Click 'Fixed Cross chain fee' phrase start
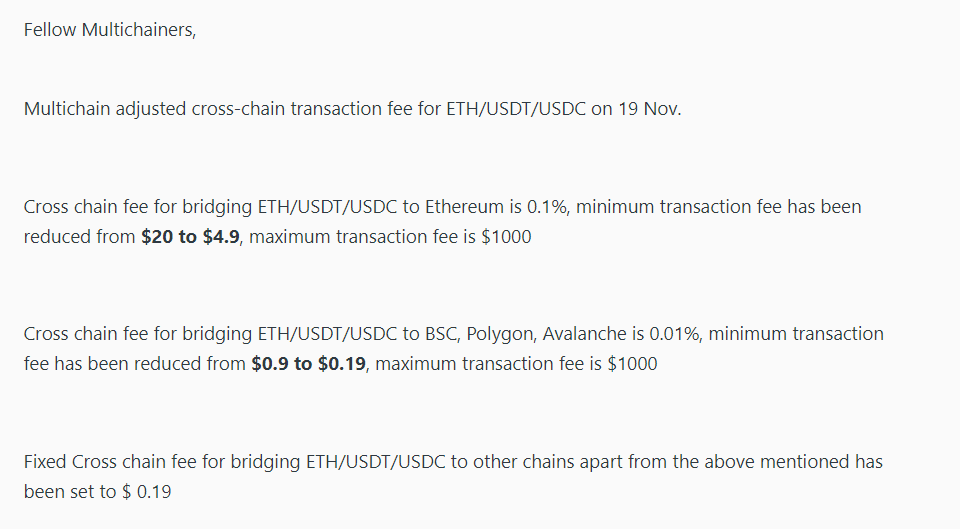The height and width of the screenshot is (529, 960). [110, 462]
